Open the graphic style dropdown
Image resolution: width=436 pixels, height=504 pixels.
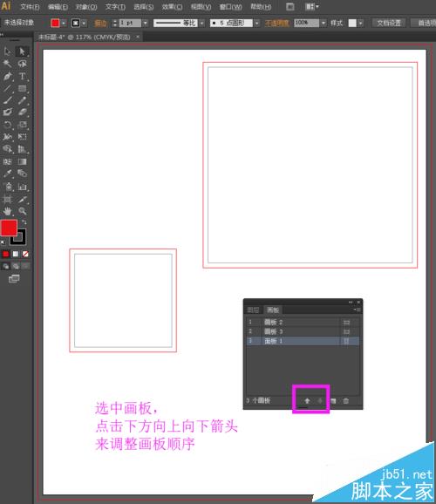pyautogui.click(x=361, y=23)
